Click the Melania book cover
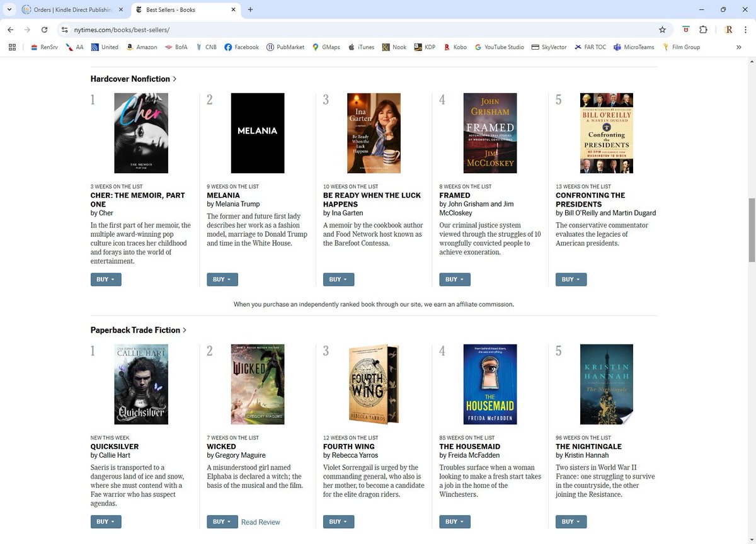Screen dimensions: 756x544 pos(258,133)
